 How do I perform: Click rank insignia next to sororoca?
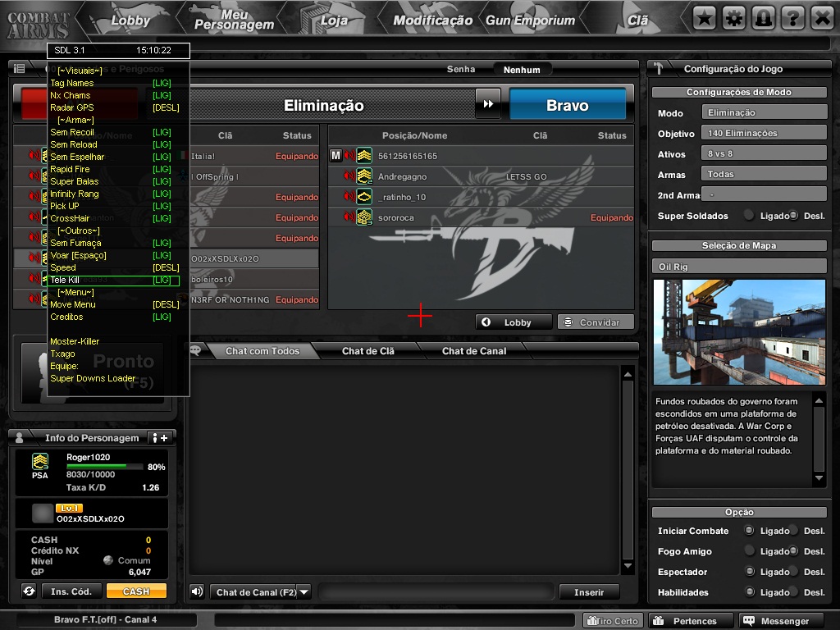364,217
